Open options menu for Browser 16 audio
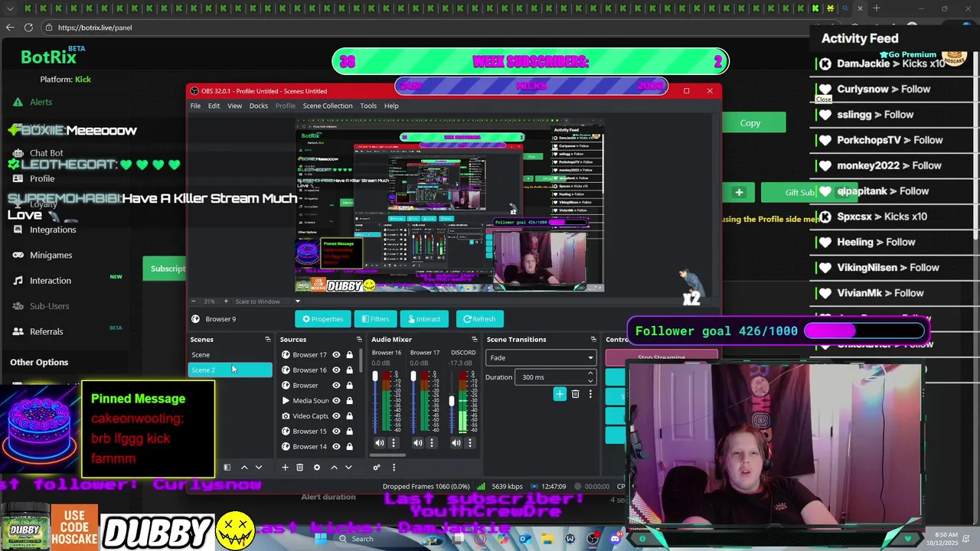This screenshot has width=980, height=551. pos(394,443)
